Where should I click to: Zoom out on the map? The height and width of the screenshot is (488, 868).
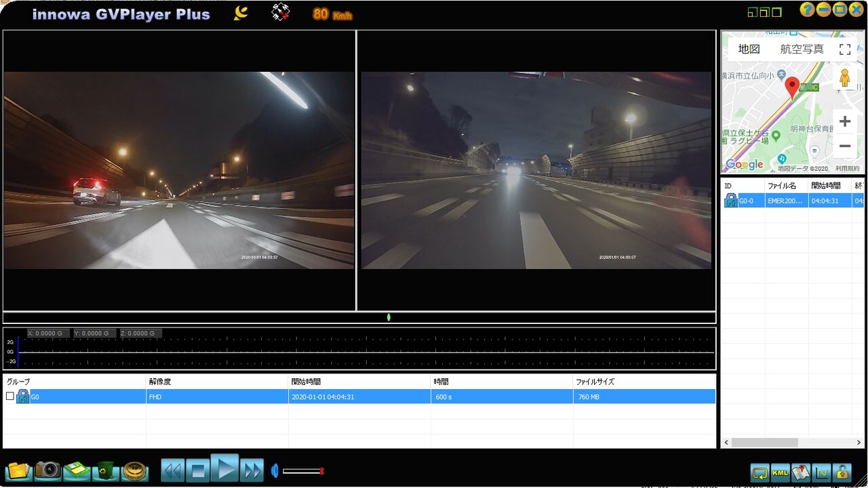point(845,146)
